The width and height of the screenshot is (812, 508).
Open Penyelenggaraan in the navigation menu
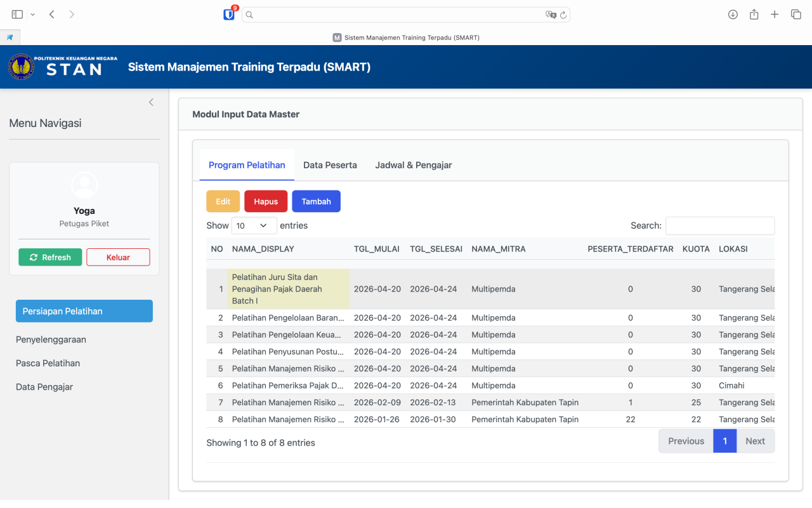coord(51,340)
